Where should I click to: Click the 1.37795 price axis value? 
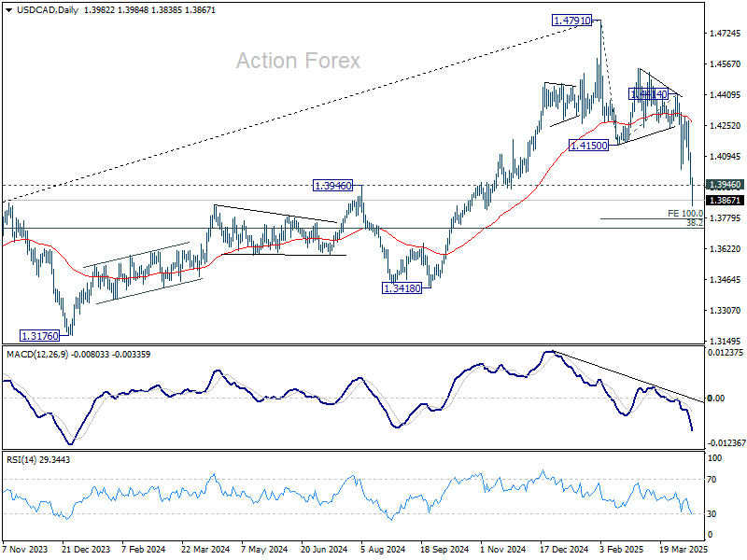point(726,218)
